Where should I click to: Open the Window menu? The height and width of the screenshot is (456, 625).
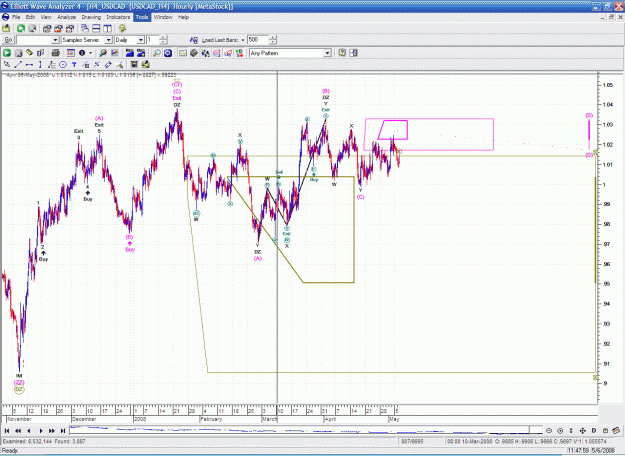coord(163,17)
